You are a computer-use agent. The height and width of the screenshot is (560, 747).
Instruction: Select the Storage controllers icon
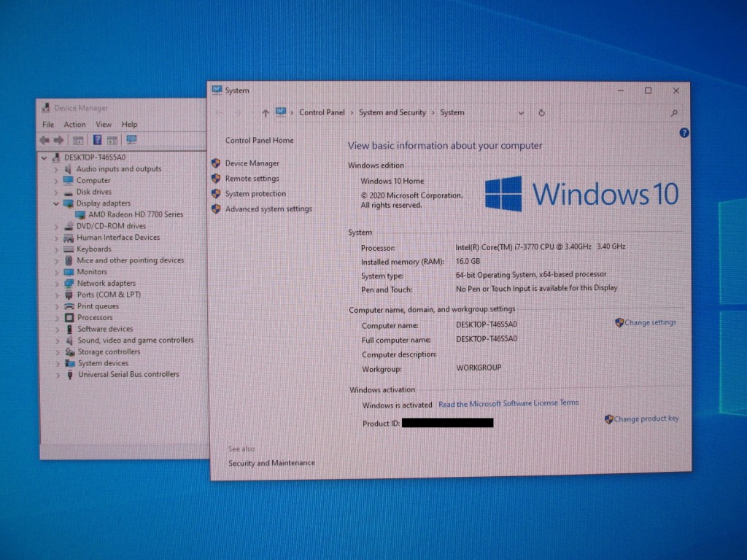pyautogui.click(x=70, y=352)
